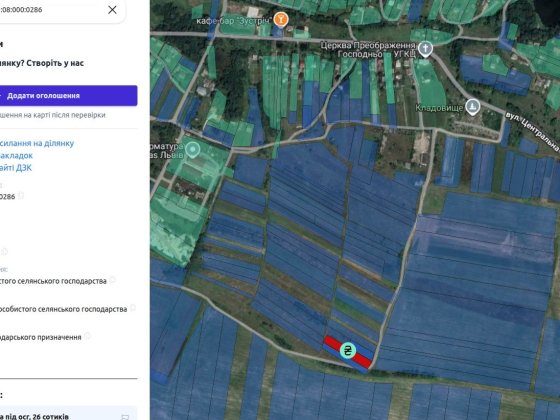The height and width of the screenshot is (420, 560).
Task: Click the 'Кладовище' map label text
Action: click(x=439, y=108)
